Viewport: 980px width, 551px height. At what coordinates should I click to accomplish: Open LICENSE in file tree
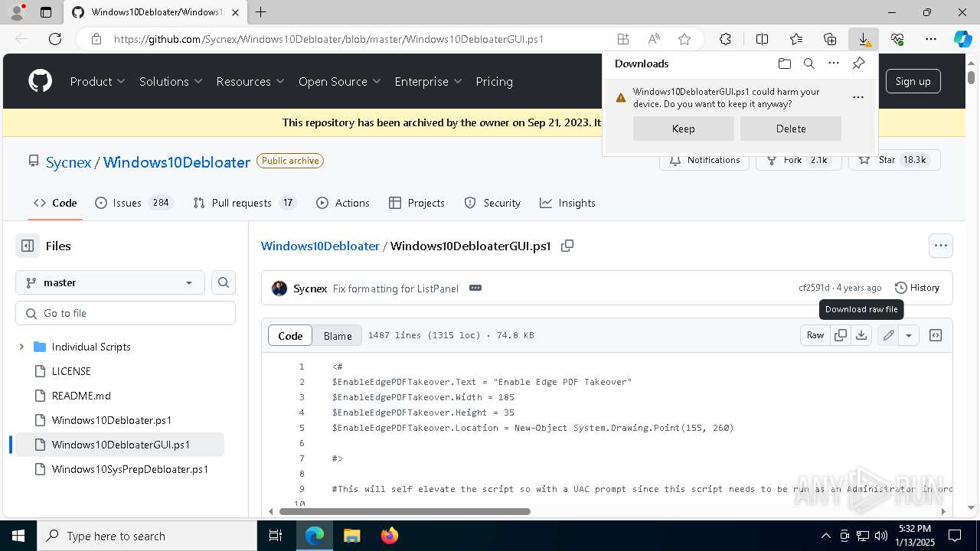[71, 371]
